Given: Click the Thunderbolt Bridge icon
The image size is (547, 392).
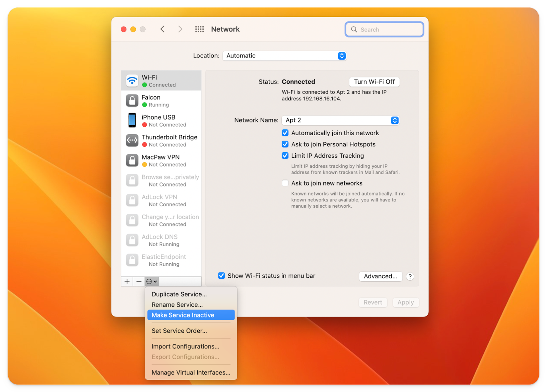Looking at the screenshot, I should [132, 140].
